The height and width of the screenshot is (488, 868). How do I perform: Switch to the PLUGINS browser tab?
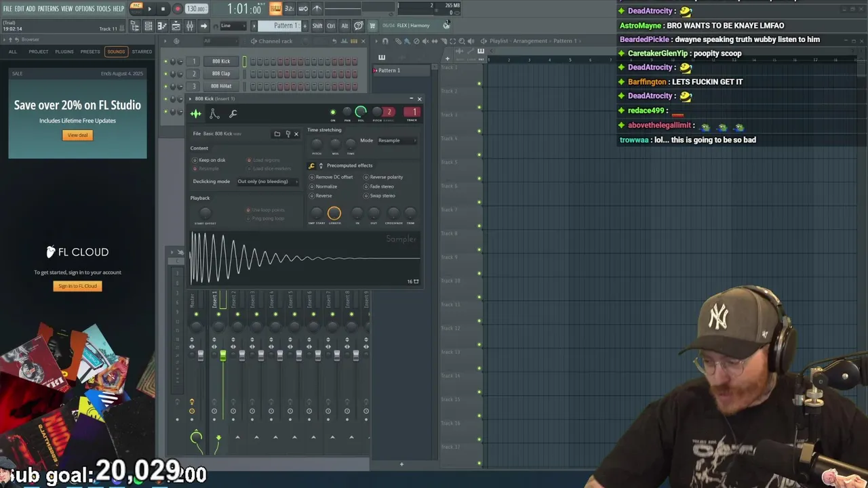pos(64,52)
